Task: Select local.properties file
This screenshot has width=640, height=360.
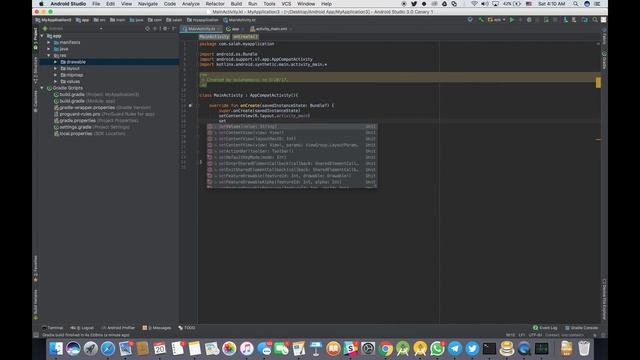Action: click(x=89, y=134)
